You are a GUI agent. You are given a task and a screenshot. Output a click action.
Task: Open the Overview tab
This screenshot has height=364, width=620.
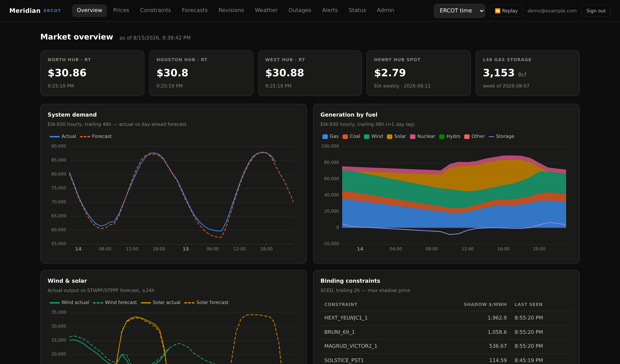[89, 10]
